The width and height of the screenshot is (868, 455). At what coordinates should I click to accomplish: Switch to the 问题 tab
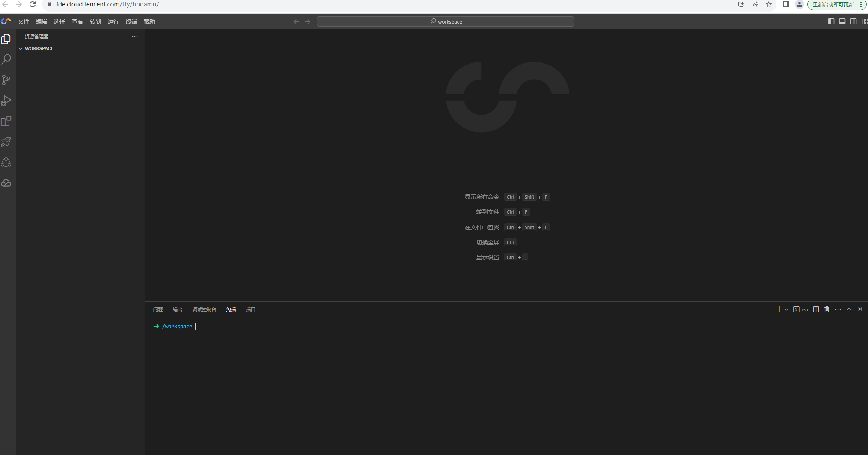point(158,309)
